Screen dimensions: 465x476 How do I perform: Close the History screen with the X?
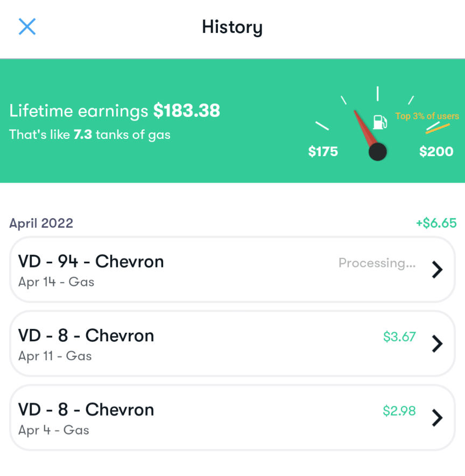pyautogui.click(x=27, y=26)
